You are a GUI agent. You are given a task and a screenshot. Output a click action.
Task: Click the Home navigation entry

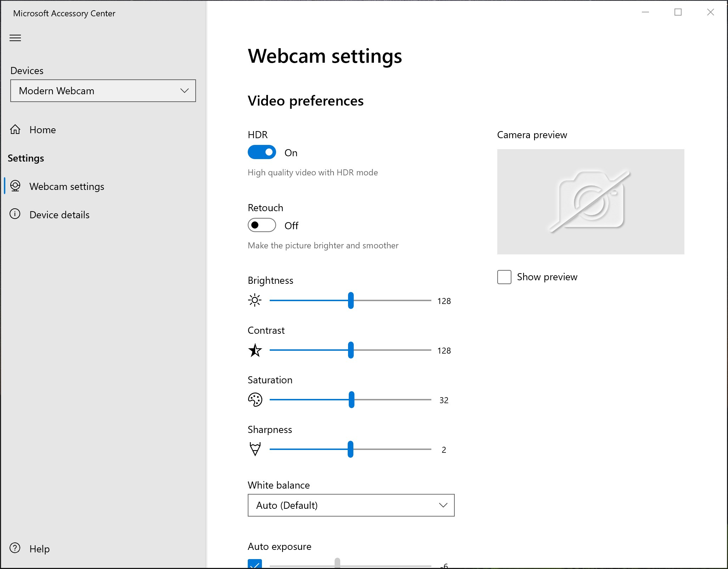click(43, 130)
